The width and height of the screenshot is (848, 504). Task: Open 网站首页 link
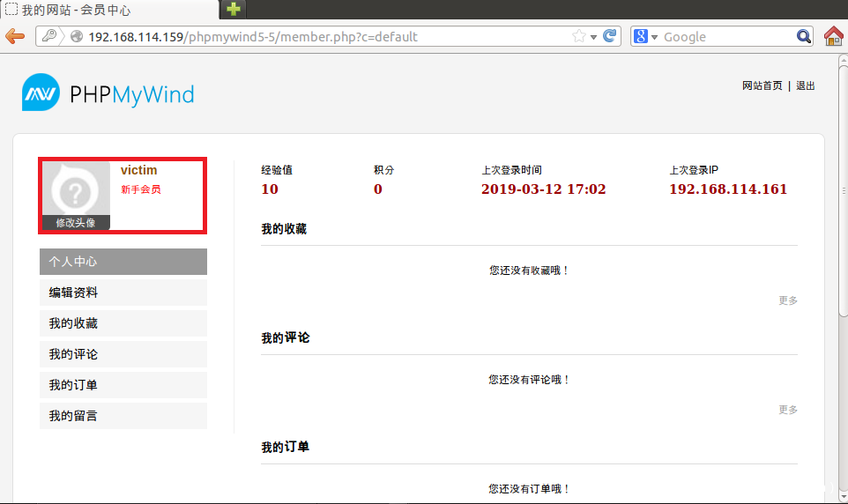762,85
